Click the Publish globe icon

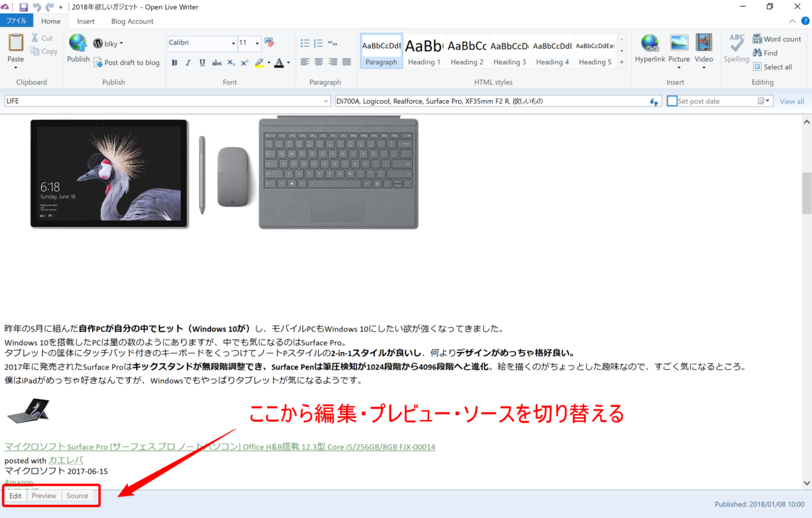[x=78, y=44]
